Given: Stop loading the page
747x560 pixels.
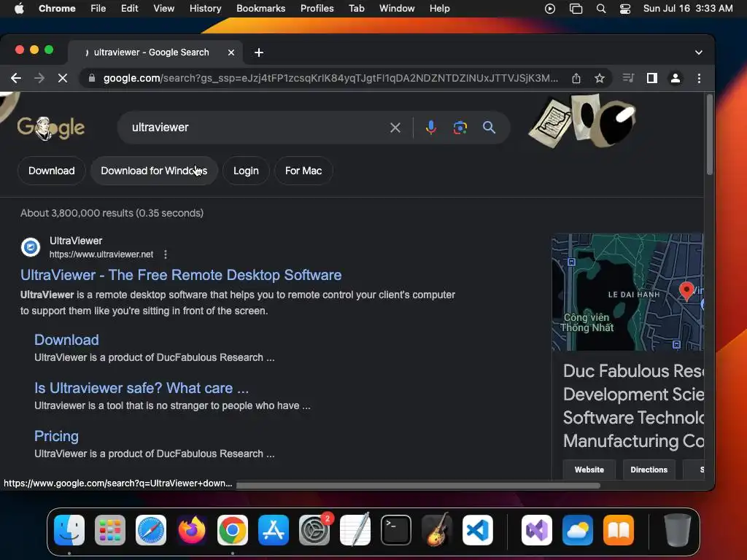Looking at the screenshot, I should [x=63, y=78].
